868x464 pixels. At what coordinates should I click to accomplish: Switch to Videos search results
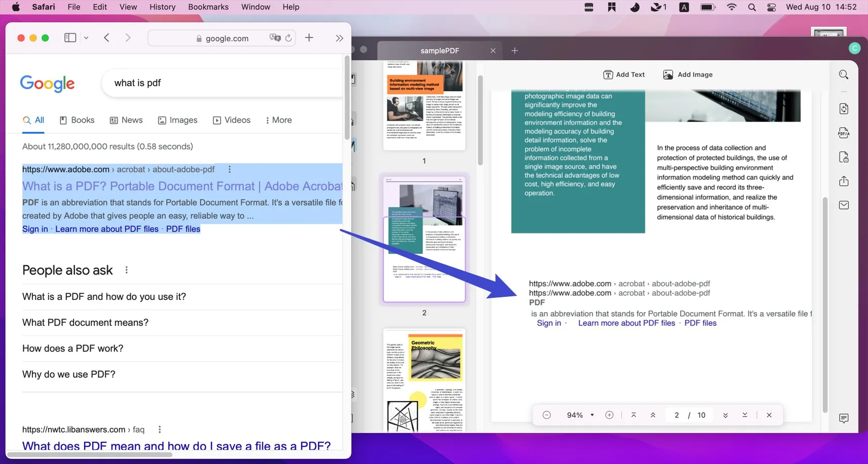click(x=232, y=120)
